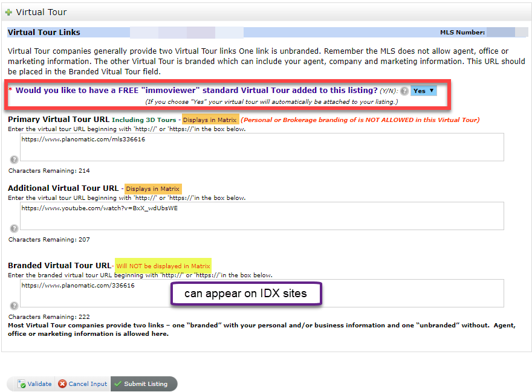Click the MLS Number value field
532x392 pixels.
click(501, 33)
